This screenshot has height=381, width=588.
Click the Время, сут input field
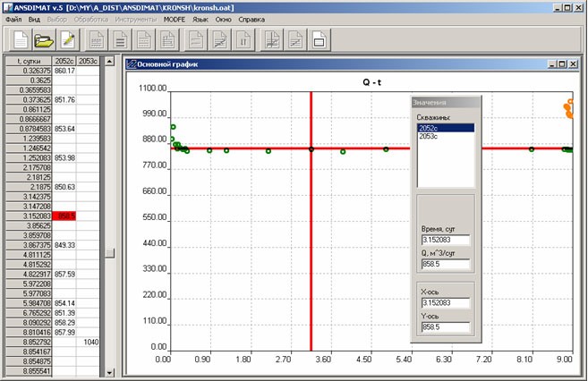pyautogui.click(x=445, y=239)
